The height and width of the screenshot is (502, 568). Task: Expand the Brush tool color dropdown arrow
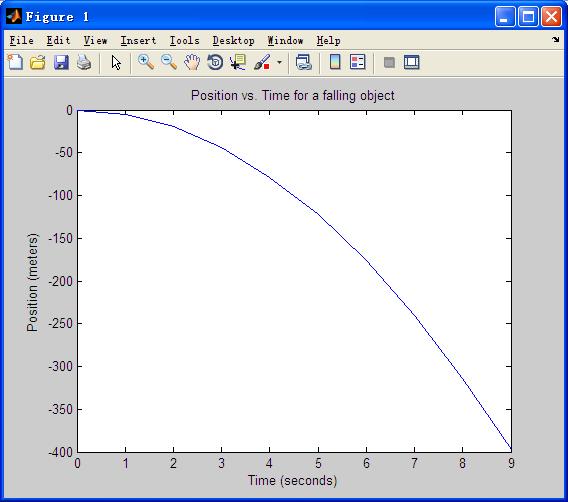pyautogui.click(x=279, y=62)
